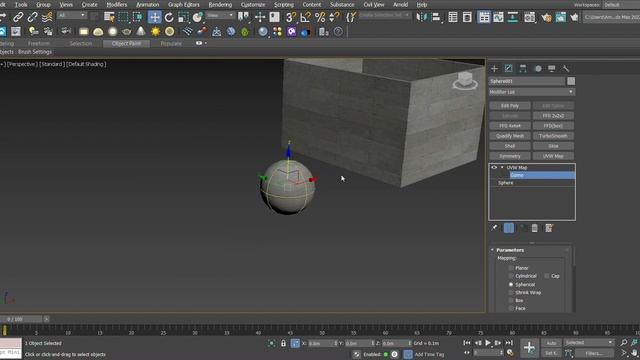Enable the Cap checkbox
Screen dimensions: 640x360
coord(547,276)
